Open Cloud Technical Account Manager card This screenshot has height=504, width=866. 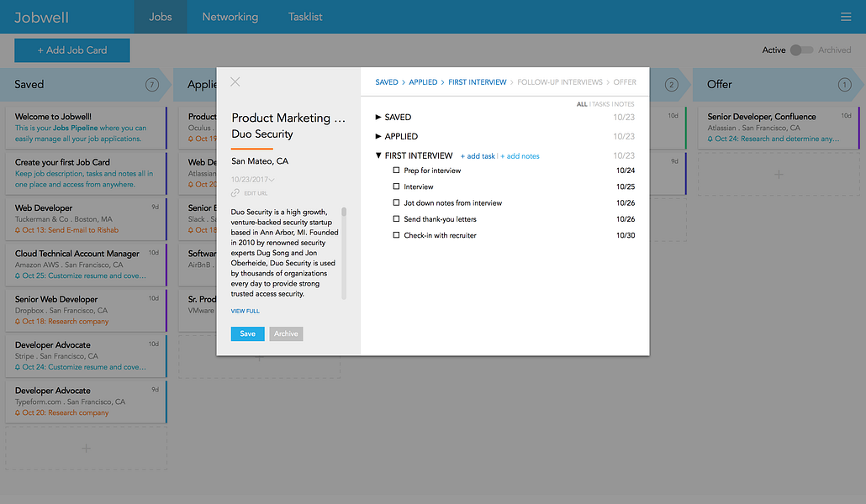click(86, 265)
